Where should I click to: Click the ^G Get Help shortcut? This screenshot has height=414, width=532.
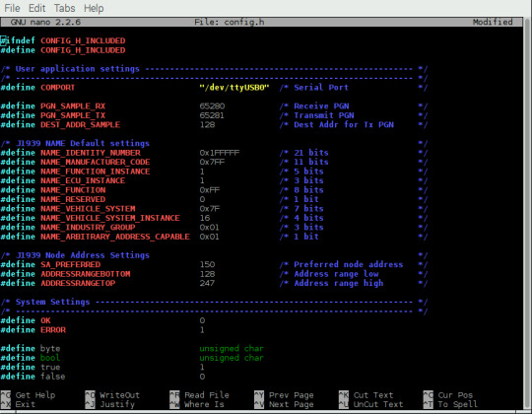(x=28, y=395)
